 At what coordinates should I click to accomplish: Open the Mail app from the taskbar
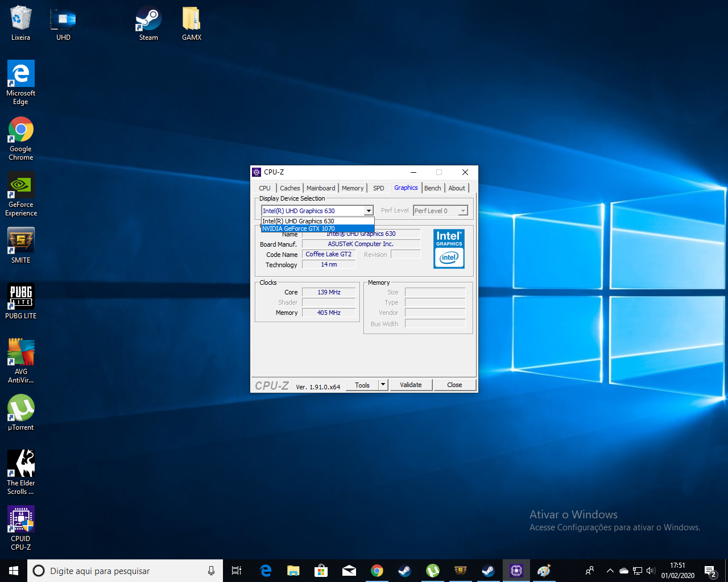coord(349,571)
